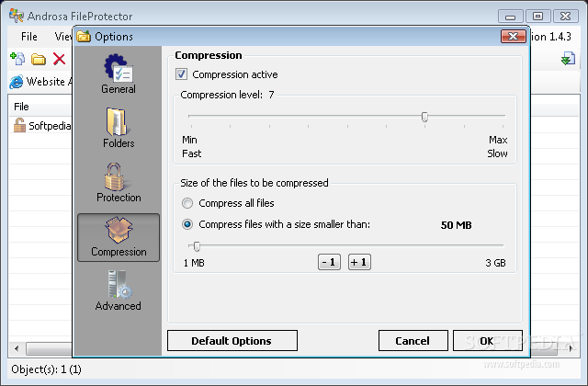The image size is (588, 386).
Task: Select the Softpedia file row
Action: (40, 126)
